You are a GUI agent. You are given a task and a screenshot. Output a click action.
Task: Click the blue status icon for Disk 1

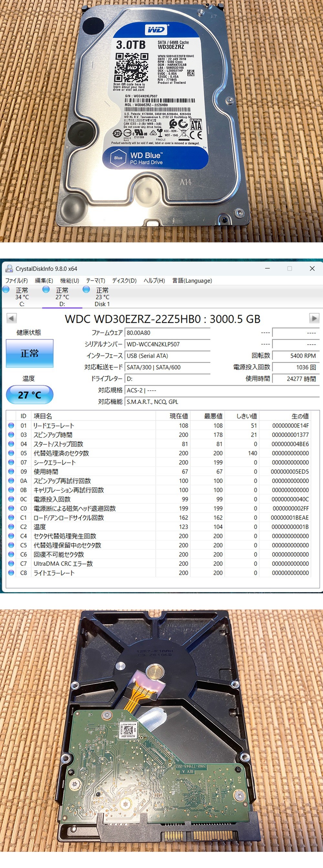click(86, 290)
